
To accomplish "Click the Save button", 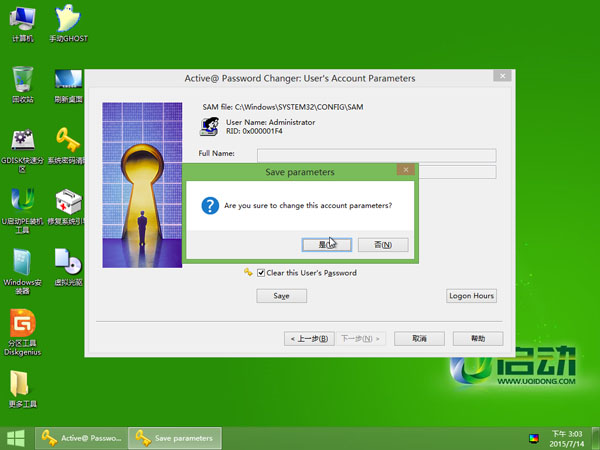I will [282, 296].
